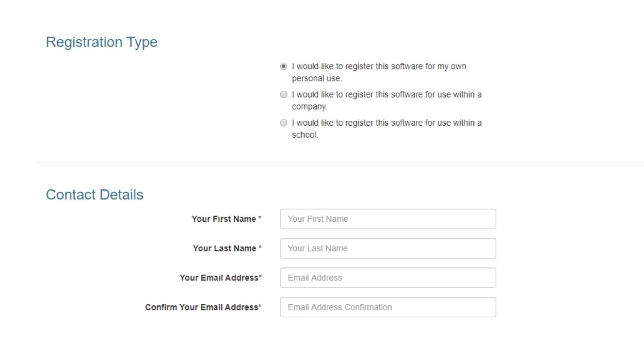
Task: Focus the Your First Name input field
Action: [388, 219]
